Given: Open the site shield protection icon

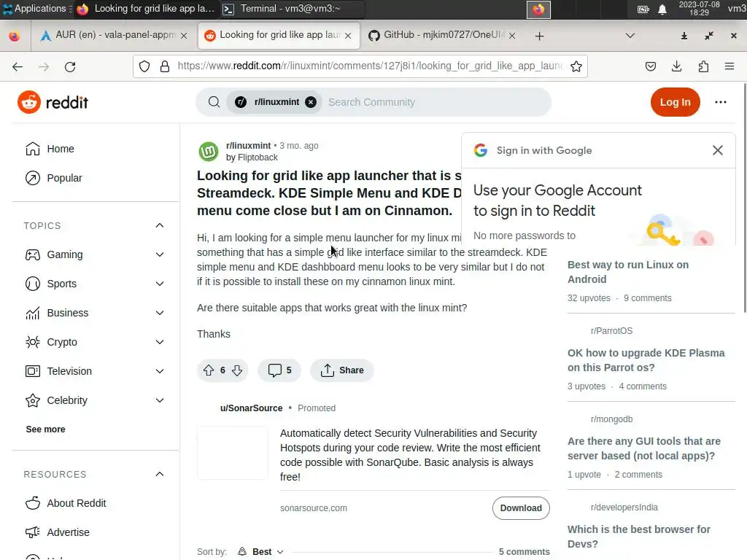Looking at the screenshot, I should [144, 66].
